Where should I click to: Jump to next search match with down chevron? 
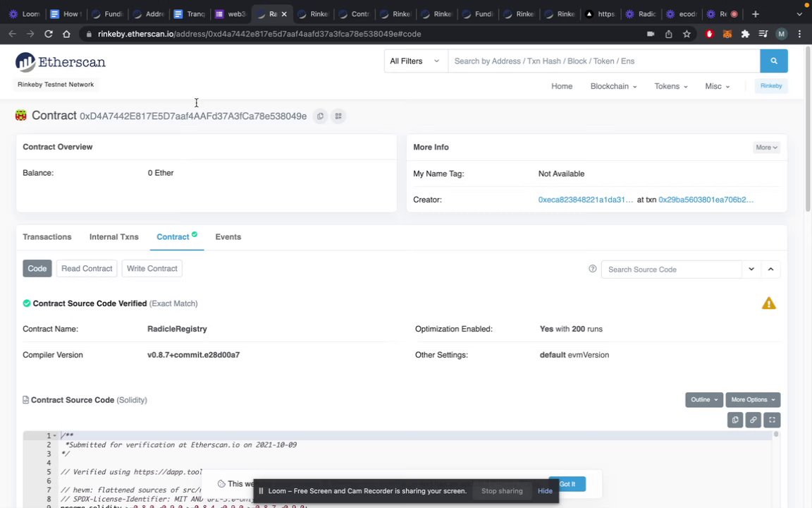point(751,269)
